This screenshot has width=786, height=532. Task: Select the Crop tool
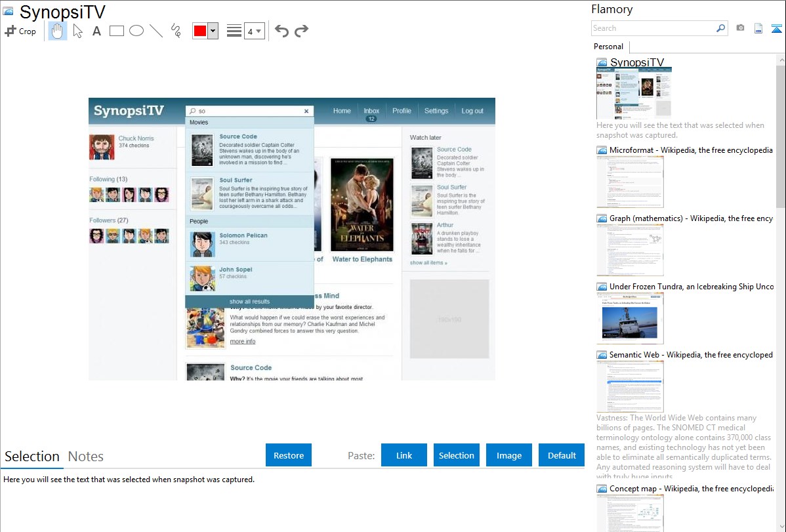20,31
